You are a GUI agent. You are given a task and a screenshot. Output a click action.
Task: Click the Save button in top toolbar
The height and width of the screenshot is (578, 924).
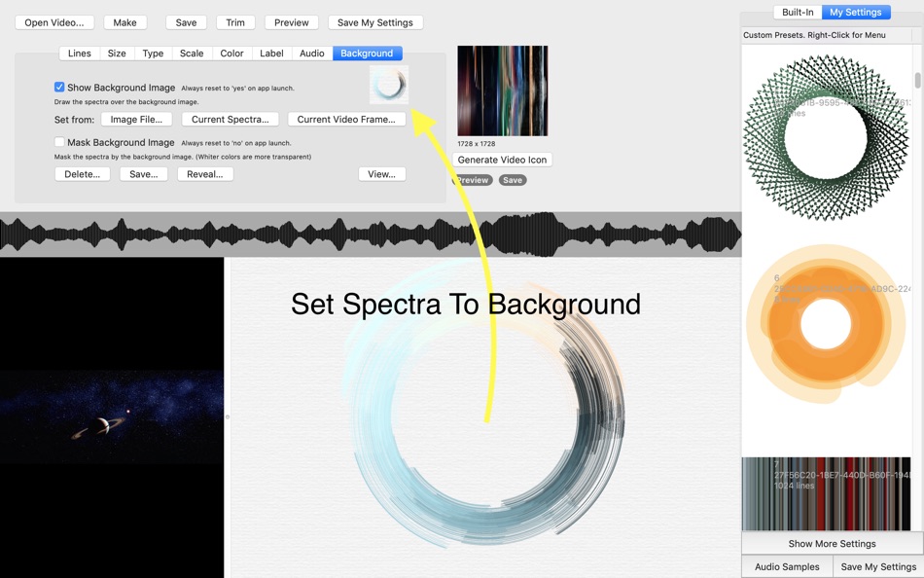186,22
